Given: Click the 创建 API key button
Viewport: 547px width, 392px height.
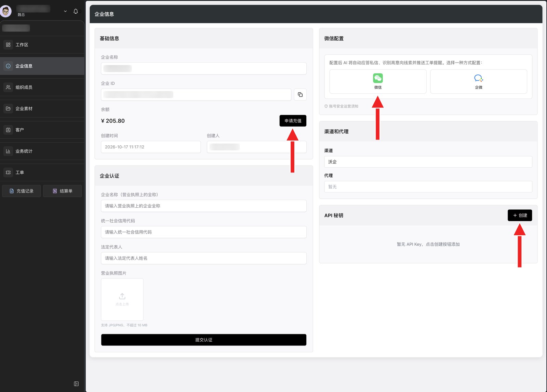Looking at the screenshot, I should 520,215.
